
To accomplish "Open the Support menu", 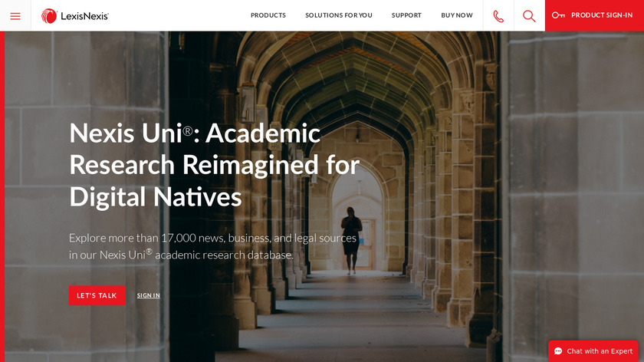I will tap(406, 15).
